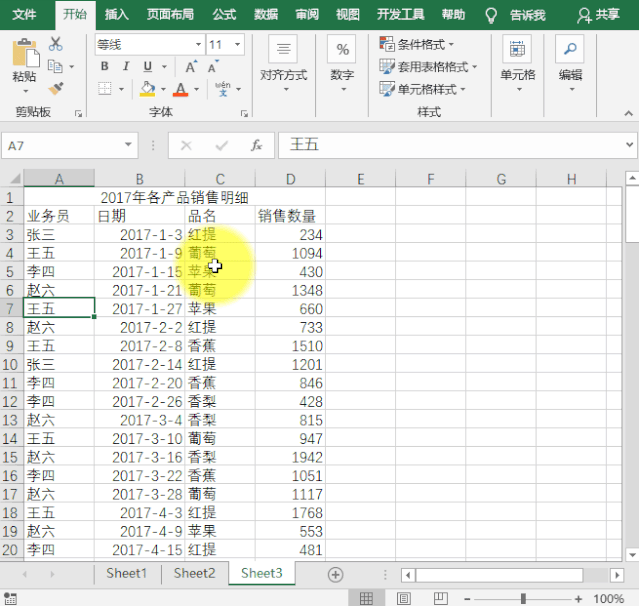Open the font size dropdown
Viewport: 639px width, 606px height.
tap(237, 45)
